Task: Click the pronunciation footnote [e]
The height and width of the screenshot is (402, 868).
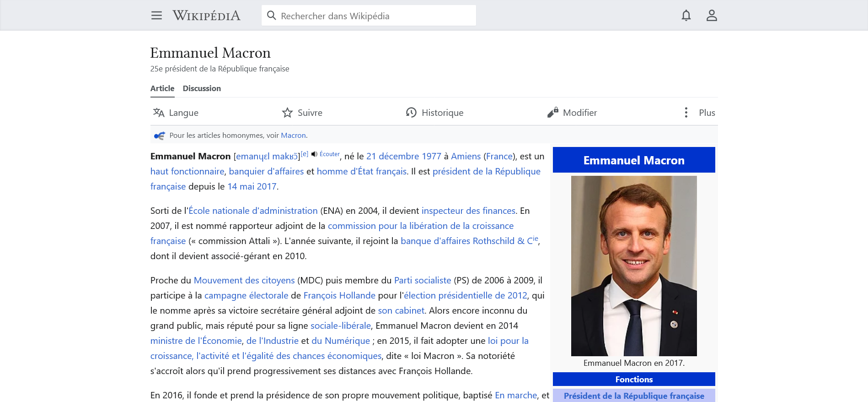Action: tap(305, 154)
